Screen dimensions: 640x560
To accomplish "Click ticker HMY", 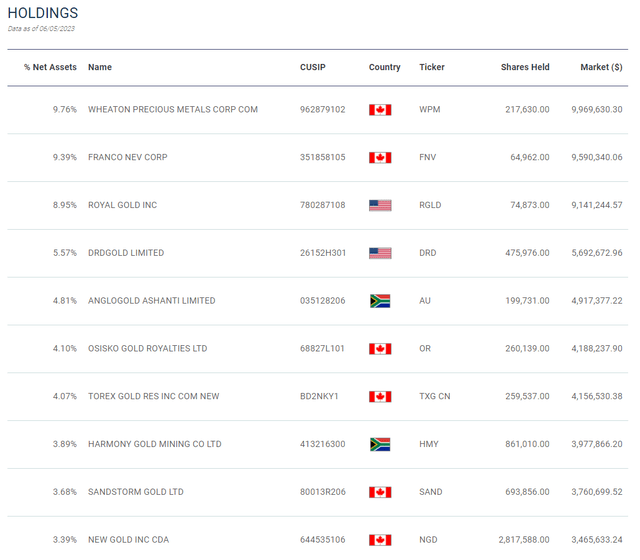I will pos(429,444).
